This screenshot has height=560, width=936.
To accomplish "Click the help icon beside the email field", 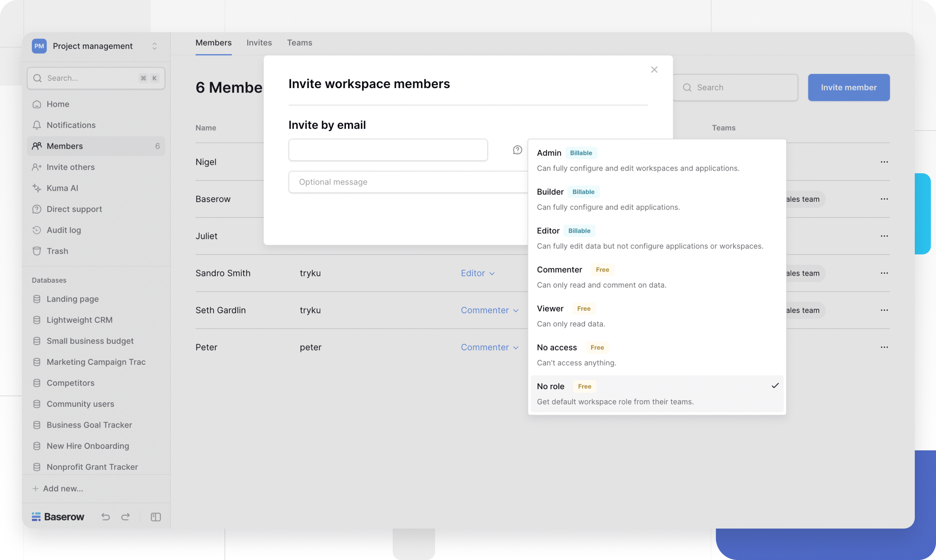I will point(517,150).
